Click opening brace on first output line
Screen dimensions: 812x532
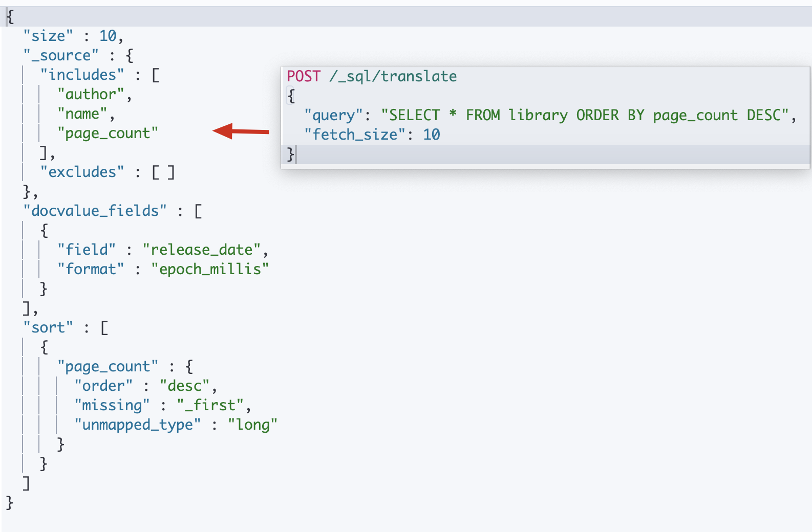point(10,16)
